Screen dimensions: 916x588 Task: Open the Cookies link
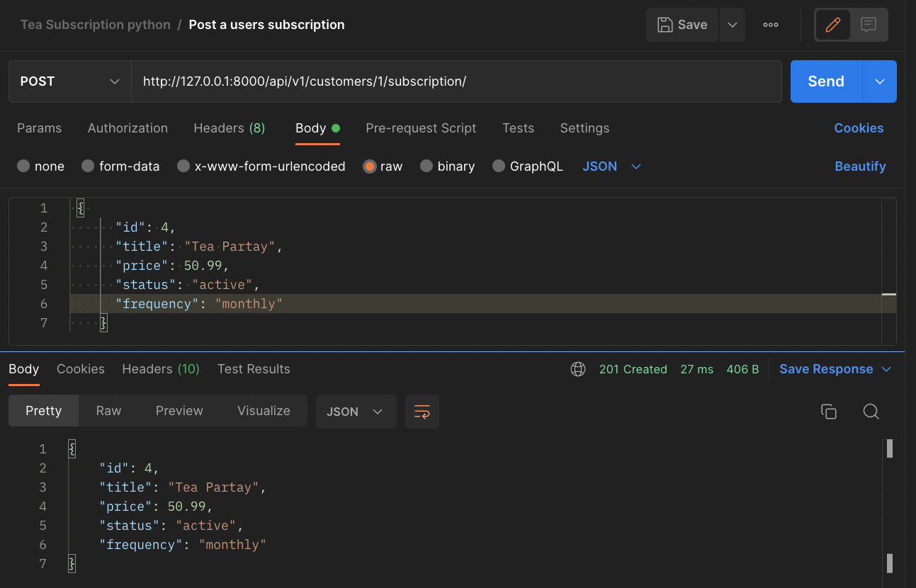click(859, 128)
